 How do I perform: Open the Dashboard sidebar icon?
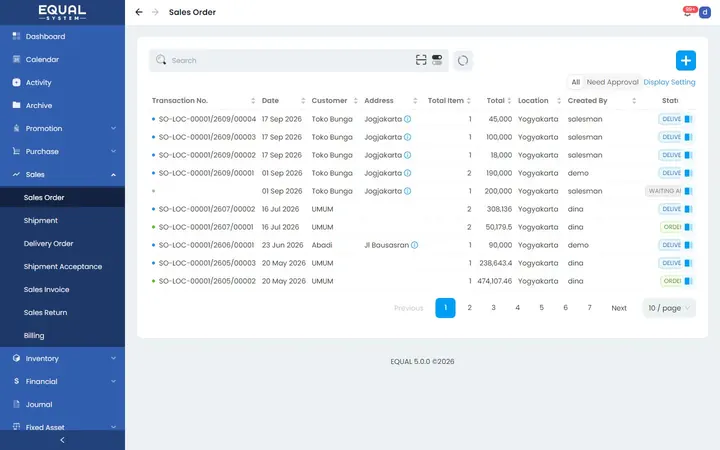click(16, 36)
